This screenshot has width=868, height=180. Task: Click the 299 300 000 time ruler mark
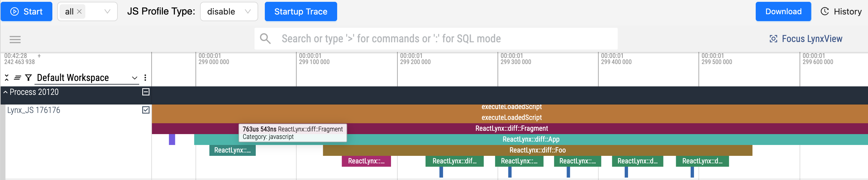pyautogui.click(x=515, y=59)
